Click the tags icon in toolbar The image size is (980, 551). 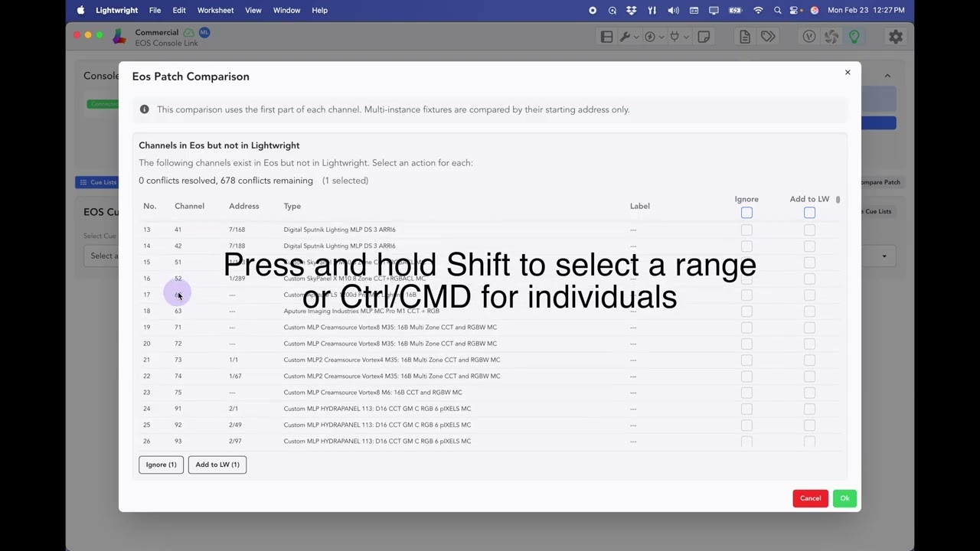click(768, 37)
